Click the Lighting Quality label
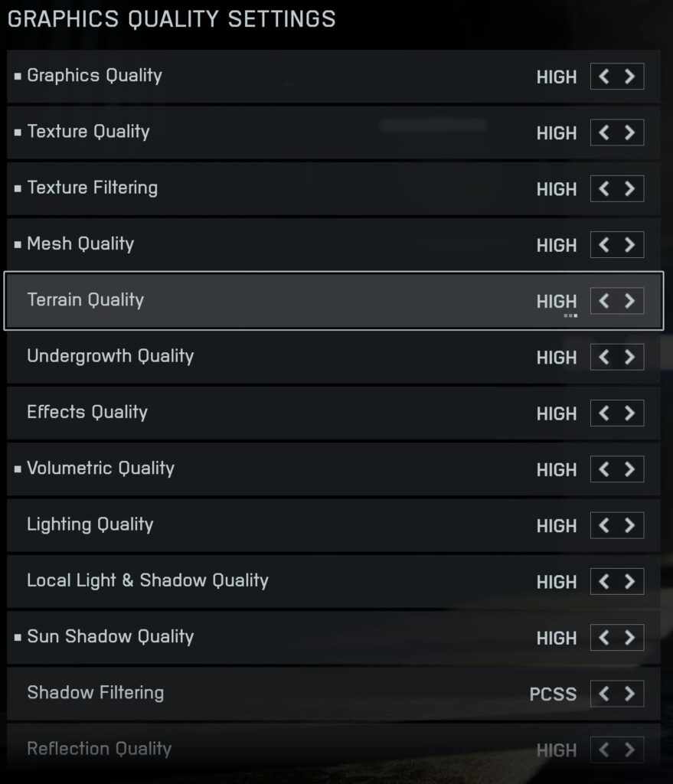Screen dimensions: 673x784 (x=90, y=524)
